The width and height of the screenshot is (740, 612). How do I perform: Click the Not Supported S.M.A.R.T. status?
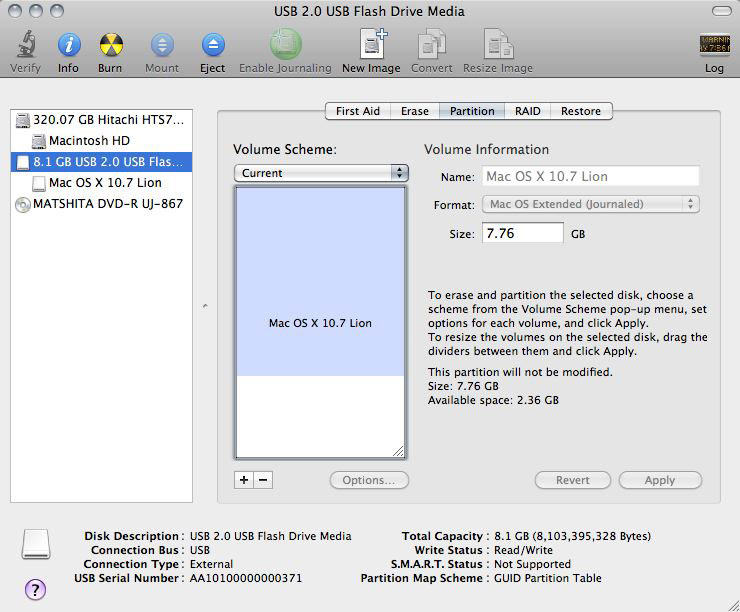pos(532,564)
